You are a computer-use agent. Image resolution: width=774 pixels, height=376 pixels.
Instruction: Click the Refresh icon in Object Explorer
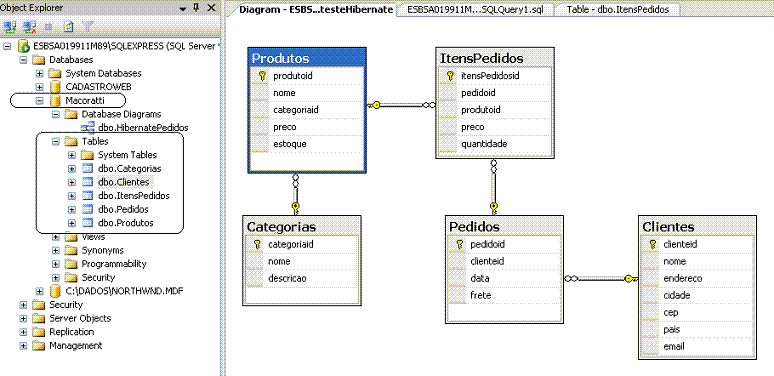pyautogui.click(x=69, y=26)
